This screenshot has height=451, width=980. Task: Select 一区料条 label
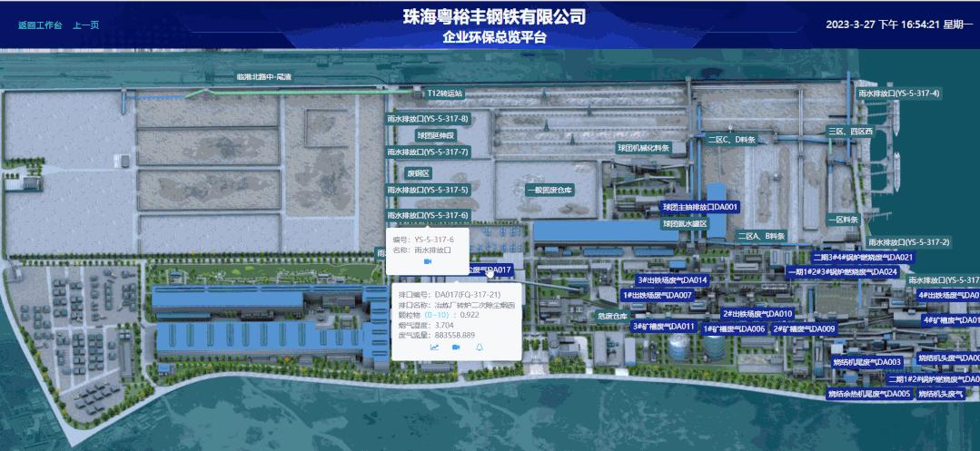coord(843,220)
